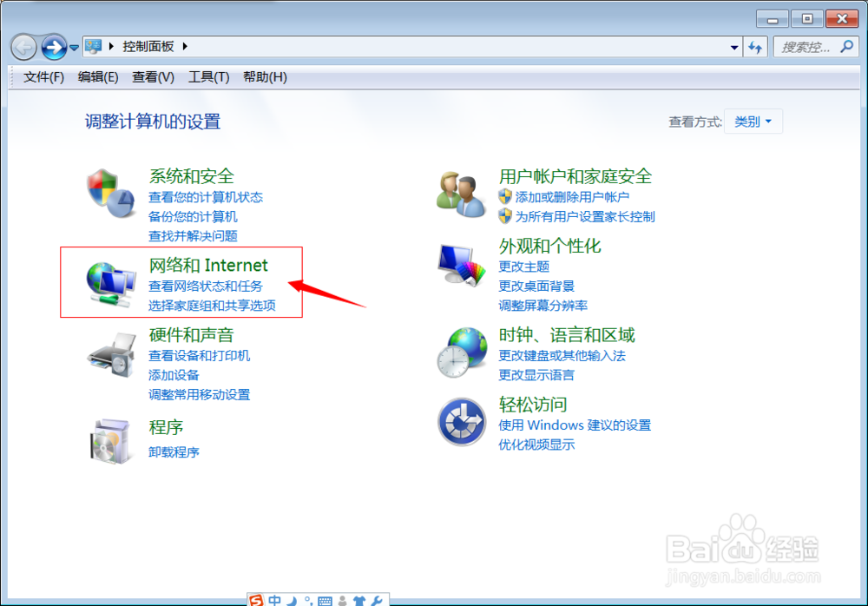Click 备份您的计算机 link
Viewport: 868px width, 606px height.
193,216
